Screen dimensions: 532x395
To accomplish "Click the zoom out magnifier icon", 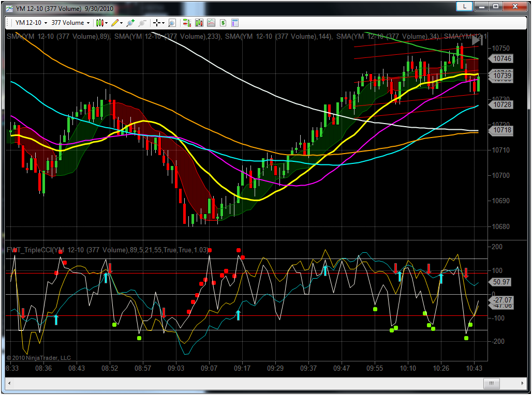I will click(142, 23).
